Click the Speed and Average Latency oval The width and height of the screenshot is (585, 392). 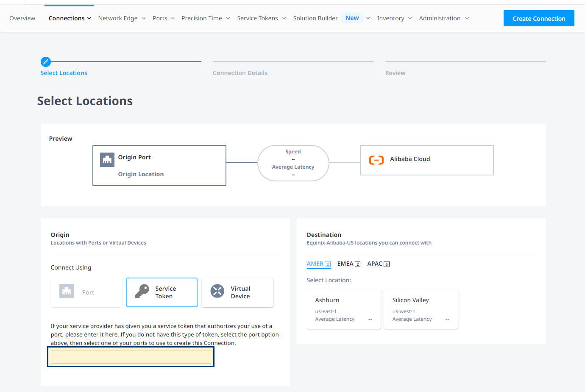point(293,163)
